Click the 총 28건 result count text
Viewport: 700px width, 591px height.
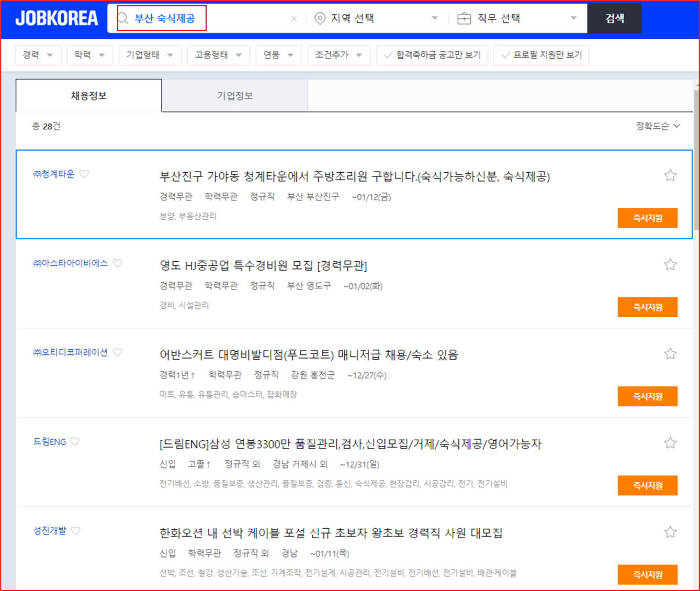pyautogui.click(x=46, y=126)
